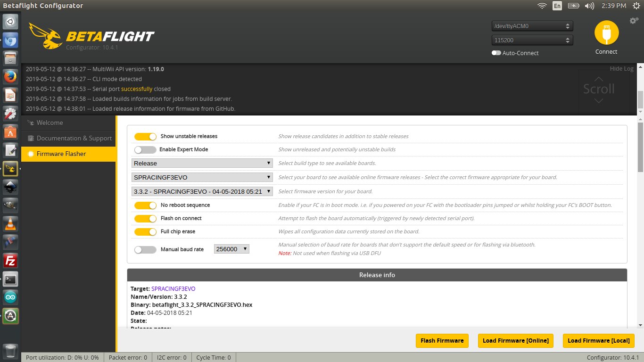Image resolution: width=644 pixels, height=362 pixels.
Task: Click the I2C error status entry
Action: pos(172,358)
